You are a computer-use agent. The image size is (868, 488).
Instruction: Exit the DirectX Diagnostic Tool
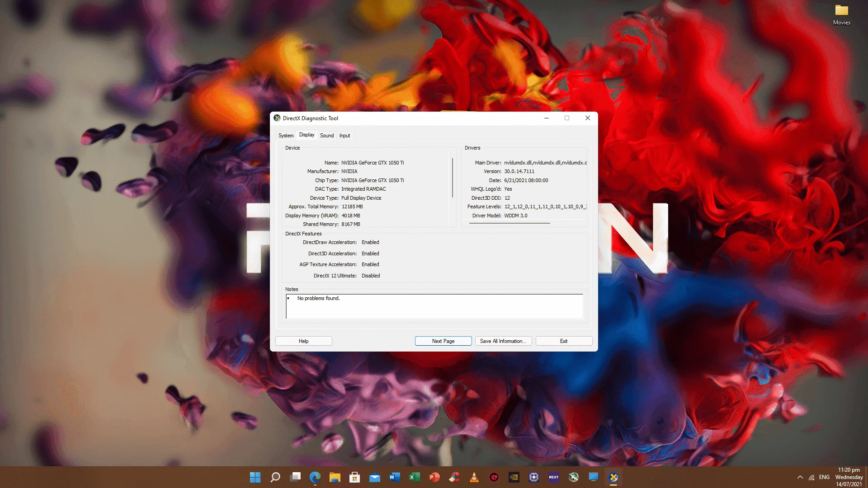[x=564, y=341]
